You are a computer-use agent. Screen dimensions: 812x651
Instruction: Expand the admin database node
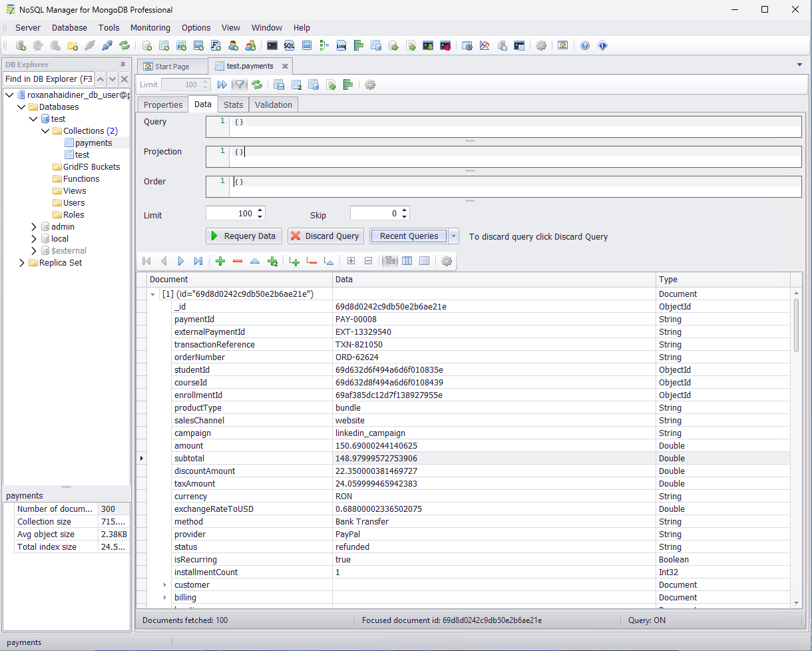(x=33, y=226)
